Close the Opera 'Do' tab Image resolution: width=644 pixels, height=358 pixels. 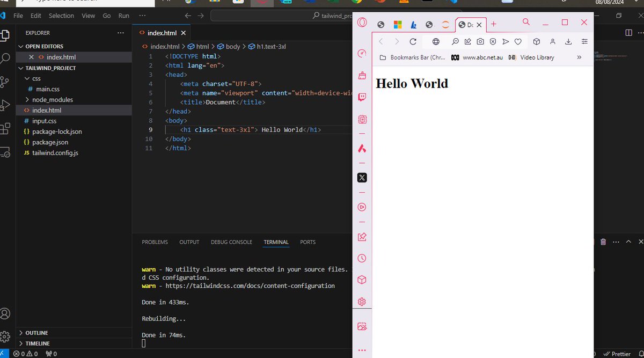(x=479, y=25)
